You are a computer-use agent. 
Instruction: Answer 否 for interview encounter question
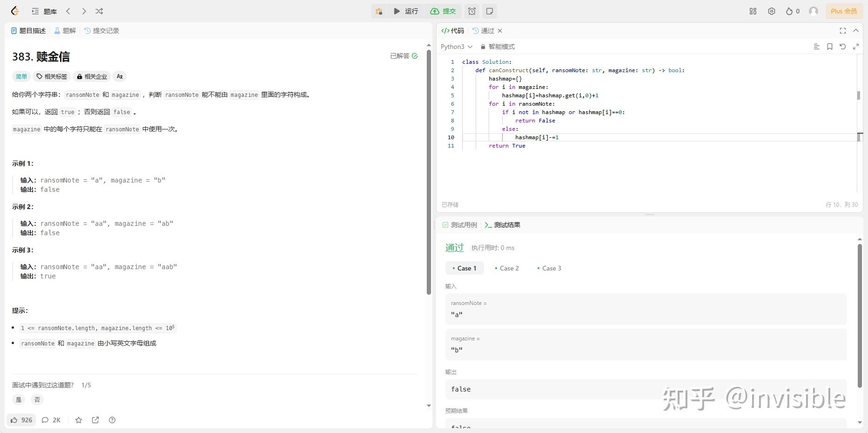(x=37, y=399)
